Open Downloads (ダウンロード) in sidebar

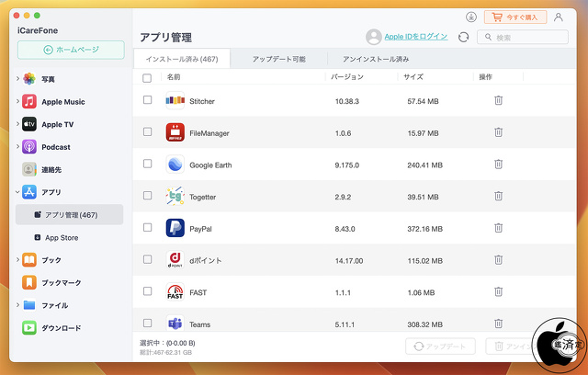(x=29, y=328)
